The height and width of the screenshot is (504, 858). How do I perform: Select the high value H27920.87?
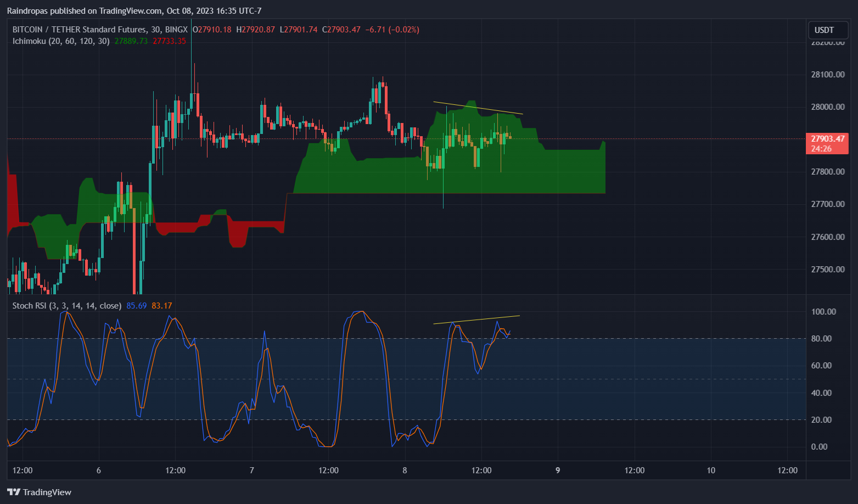click(255, 30)
